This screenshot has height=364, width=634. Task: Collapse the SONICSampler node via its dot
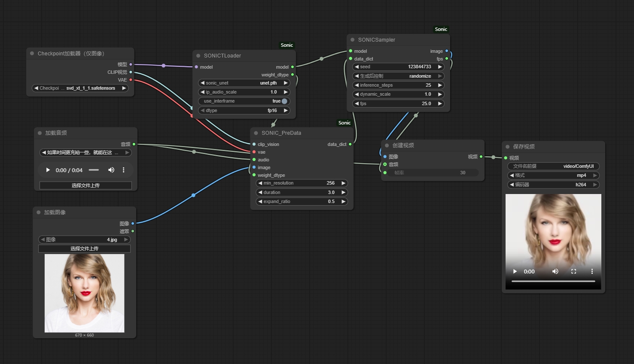352,40
